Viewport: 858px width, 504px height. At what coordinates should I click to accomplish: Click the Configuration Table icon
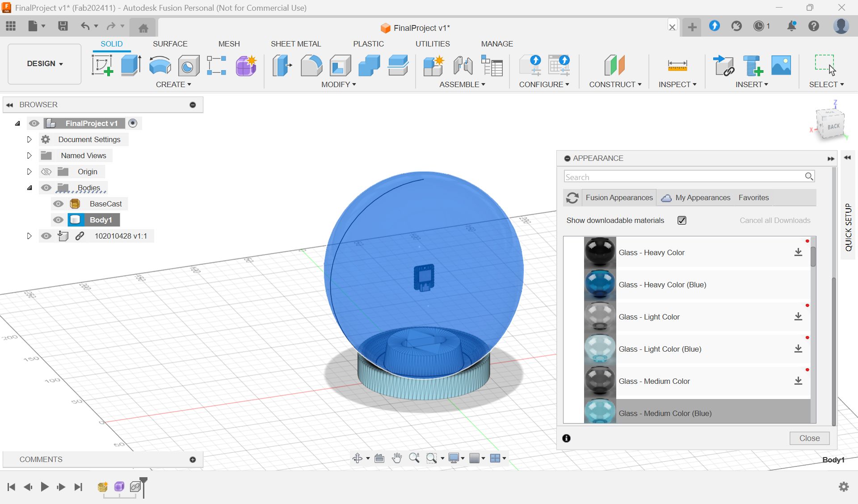coord(559,65)
